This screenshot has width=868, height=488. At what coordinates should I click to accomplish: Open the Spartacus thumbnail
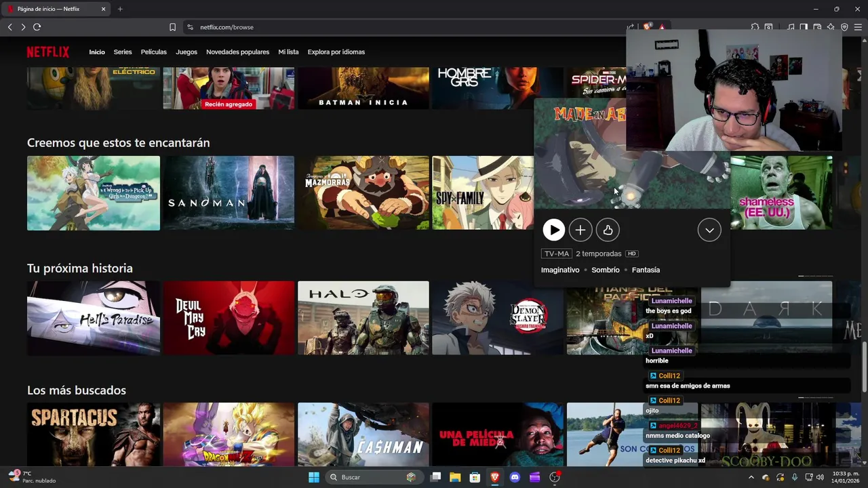pyautogui.click(x=94, y=434)
